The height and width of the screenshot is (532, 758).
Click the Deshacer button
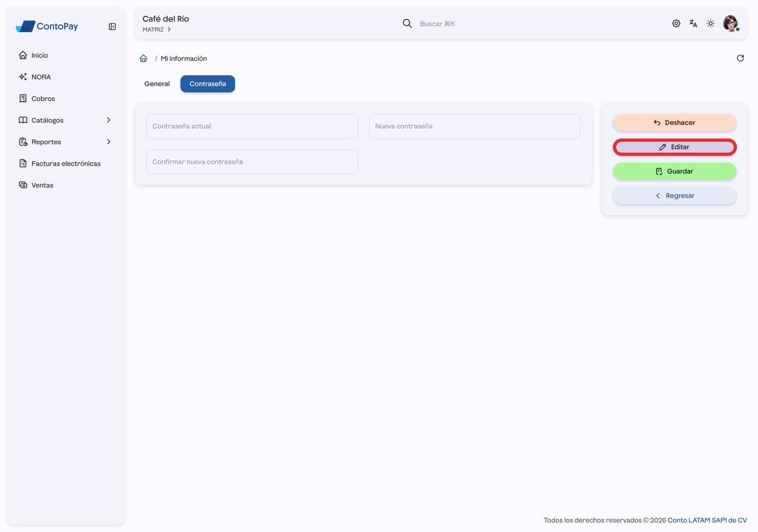[x=675, y=123]
